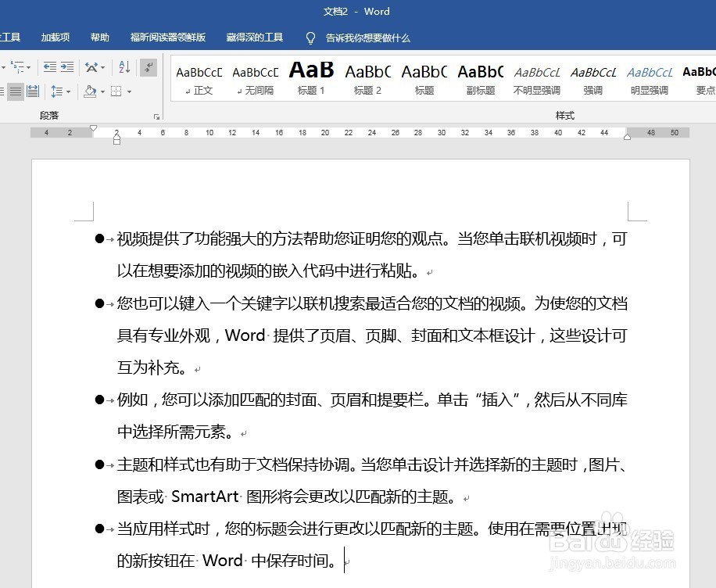Viewport: 716px width, 588px height.
Task: Apply the 正文 style
Action: click(199, 80)
